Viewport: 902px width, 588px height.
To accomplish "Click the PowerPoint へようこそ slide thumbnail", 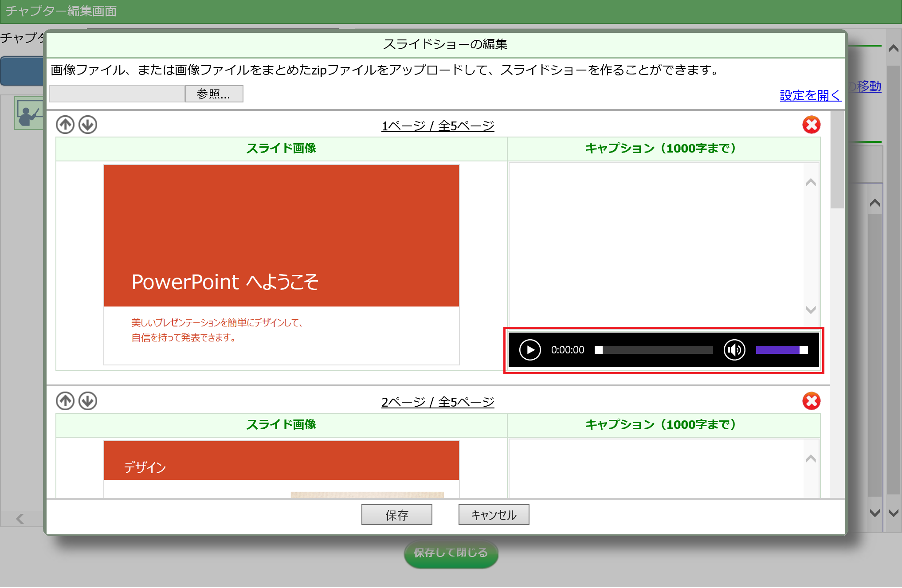I will (282, 265).
